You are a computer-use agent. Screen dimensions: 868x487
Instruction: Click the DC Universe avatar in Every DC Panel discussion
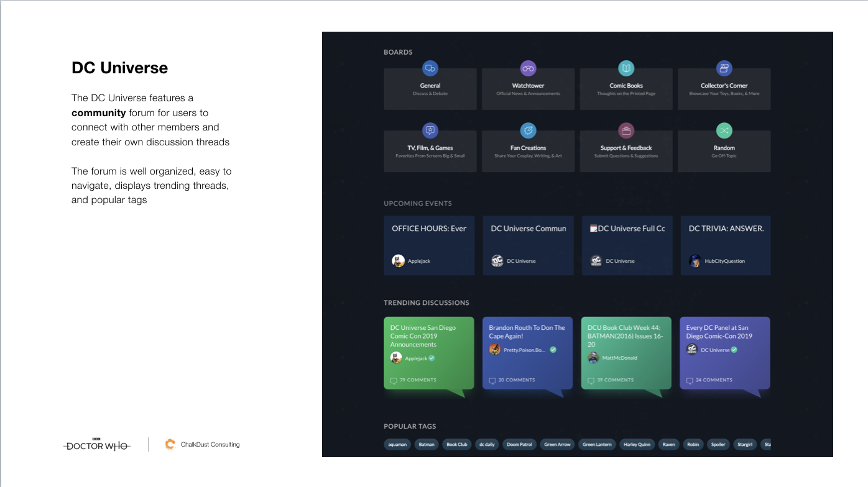pos(692,350)
